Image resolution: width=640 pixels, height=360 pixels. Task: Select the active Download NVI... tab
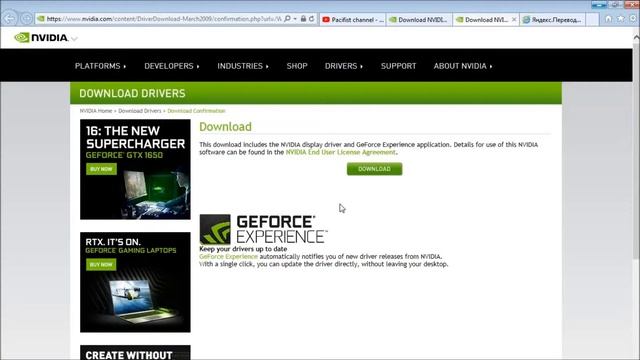coord(482,19)
